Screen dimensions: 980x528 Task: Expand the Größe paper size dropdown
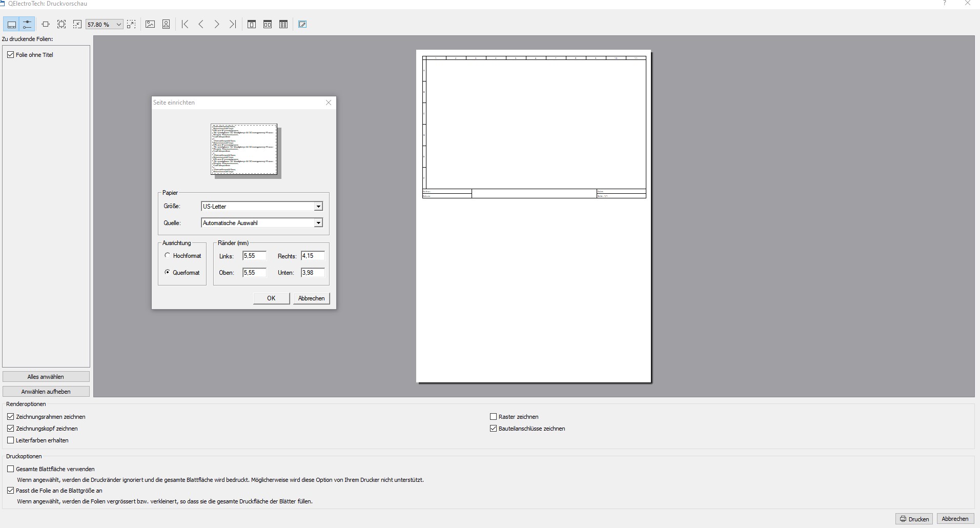click(318, 207)
